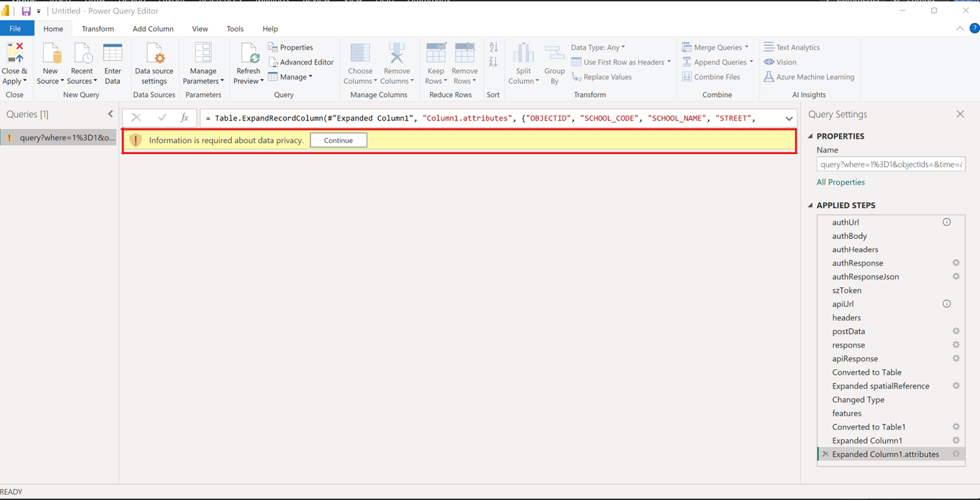Open the Advanced Editor
Screen dimensions: 980x500
pos(301,62)
